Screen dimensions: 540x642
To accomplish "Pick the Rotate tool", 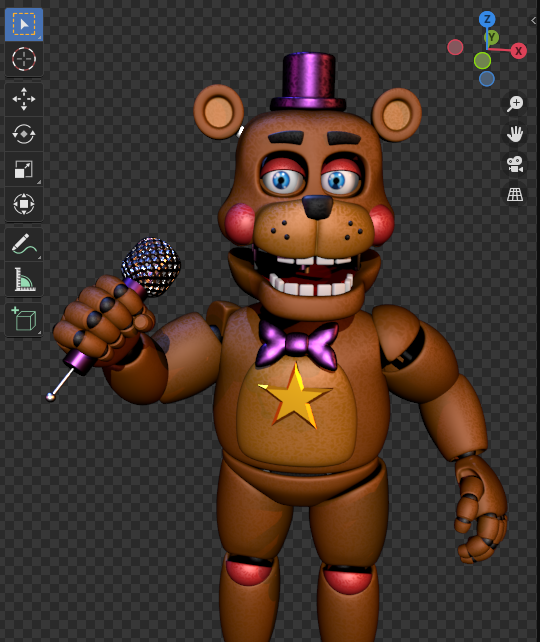I will [24, 134].
